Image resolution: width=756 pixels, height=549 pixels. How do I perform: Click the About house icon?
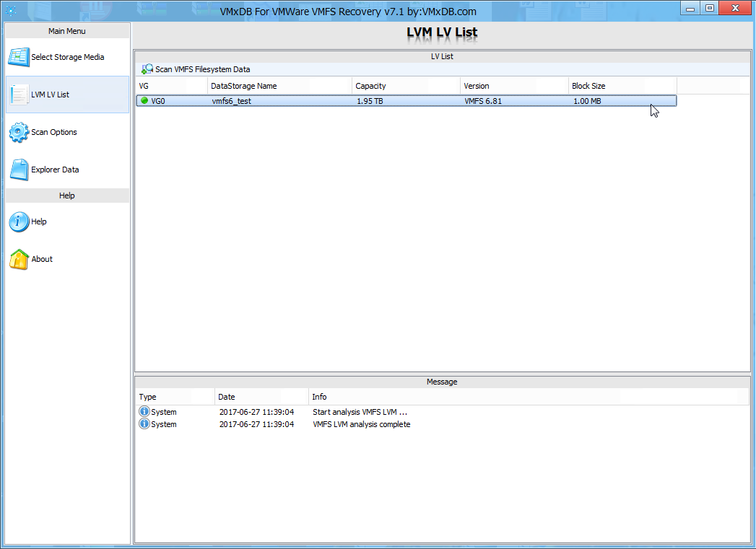click(19, 259)
